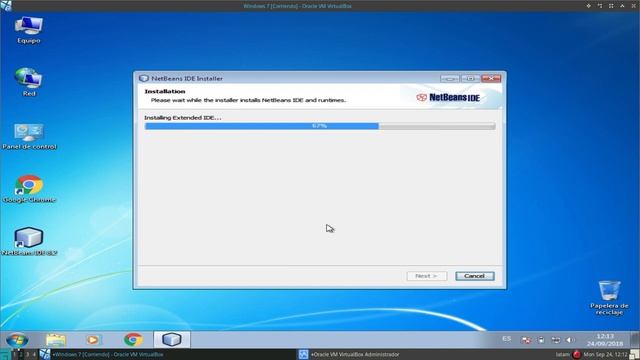The height and width of the screenshot is (360, 640).
Task: Open the Papelera de reciclaje icon
Action: point(609,297)
